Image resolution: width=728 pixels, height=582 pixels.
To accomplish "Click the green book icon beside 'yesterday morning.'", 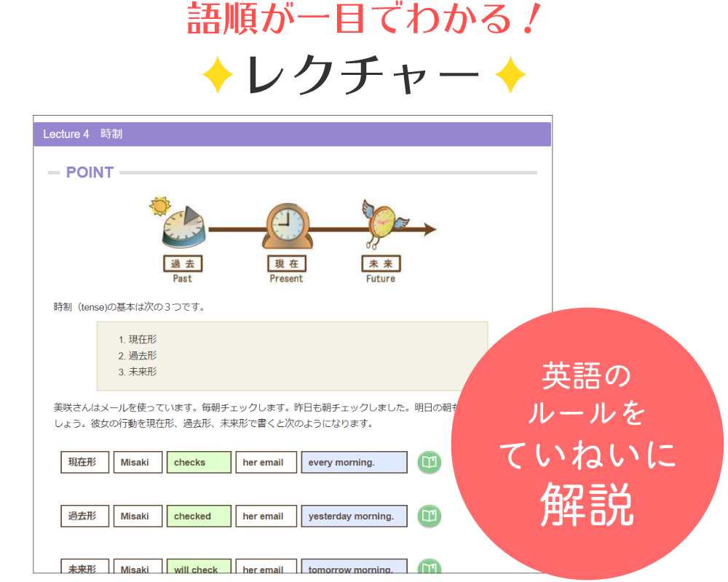I will 429,517.
